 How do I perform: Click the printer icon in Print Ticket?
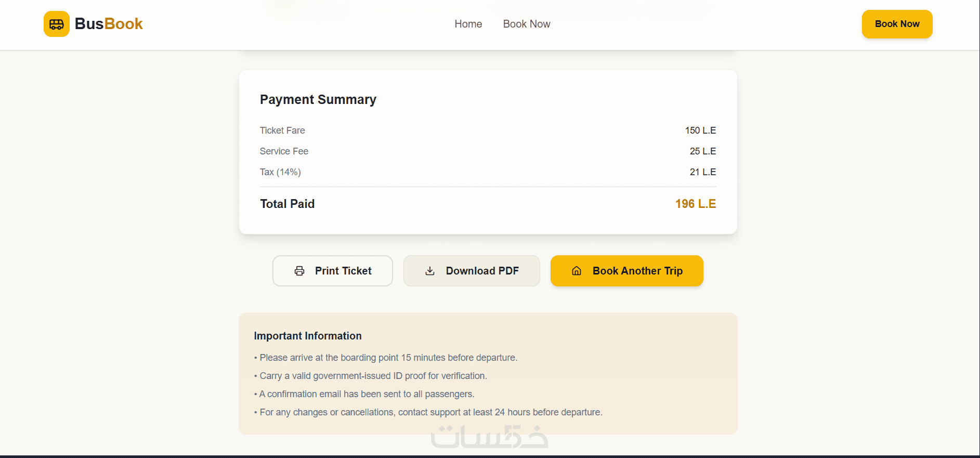(299, 271)
